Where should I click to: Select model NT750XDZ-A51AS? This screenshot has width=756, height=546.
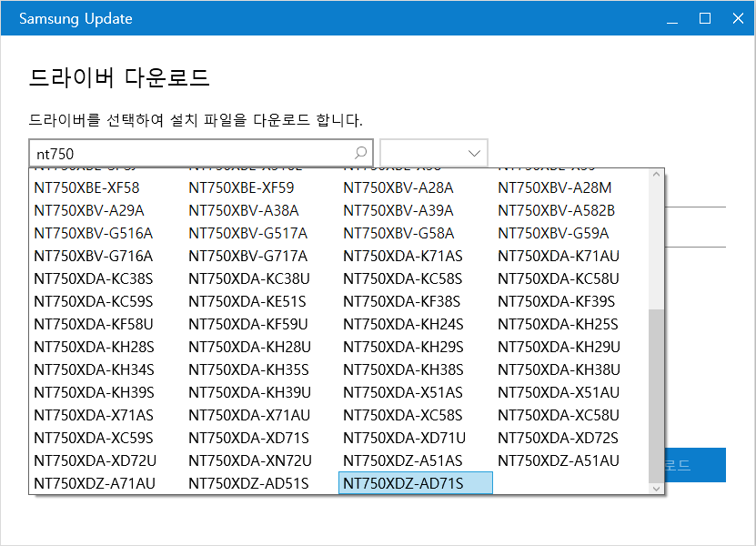pyautogui.click(x=403, y=460)
